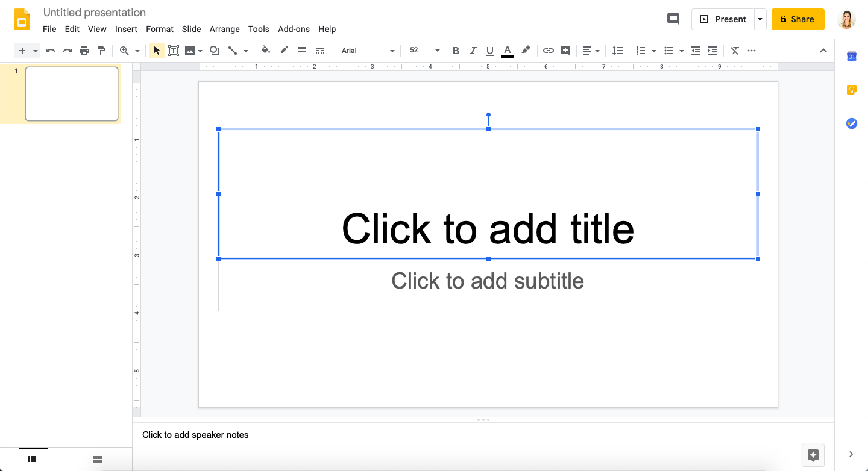Open the text color swatch
Viewport: 868px width, 471px height.
point(508,51)
